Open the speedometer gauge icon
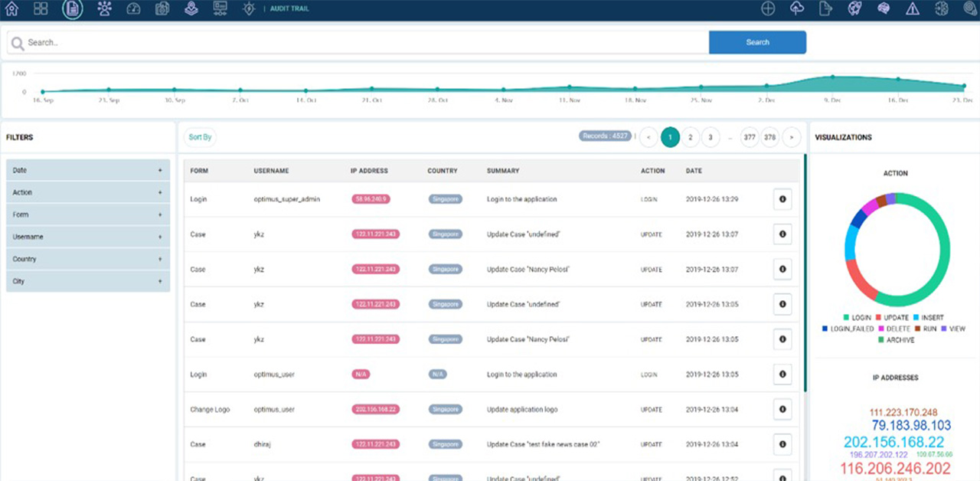This screenshot has width=980, height=481. 133,8
